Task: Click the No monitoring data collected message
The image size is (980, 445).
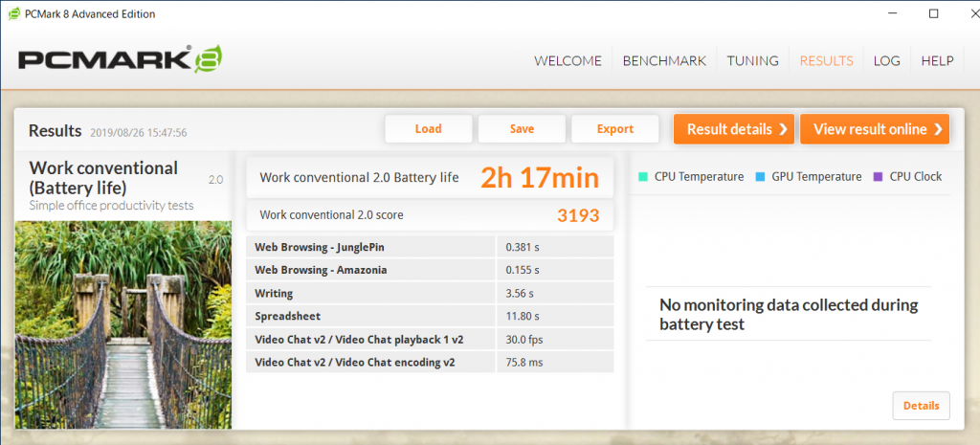Action: 789,315
